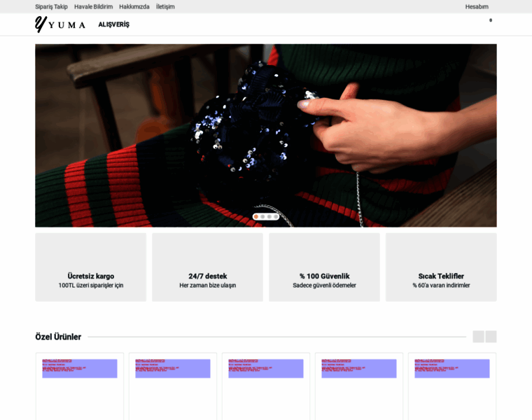Select the fourth banner slider dot
Image resolution: width=532 pixels, height=420 pixels.
click(276, 216)
